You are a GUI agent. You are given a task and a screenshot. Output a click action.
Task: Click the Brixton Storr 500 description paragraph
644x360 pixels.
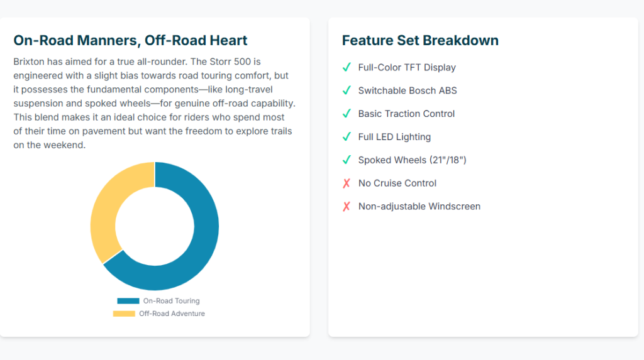(154, 103)
